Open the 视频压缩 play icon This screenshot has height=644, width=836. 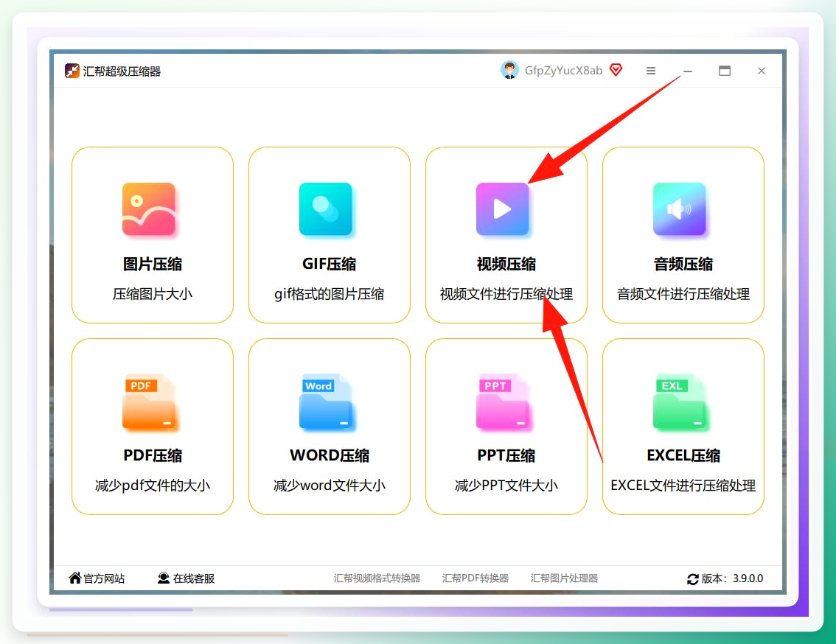pyautogui.click(x=503, y=209)
